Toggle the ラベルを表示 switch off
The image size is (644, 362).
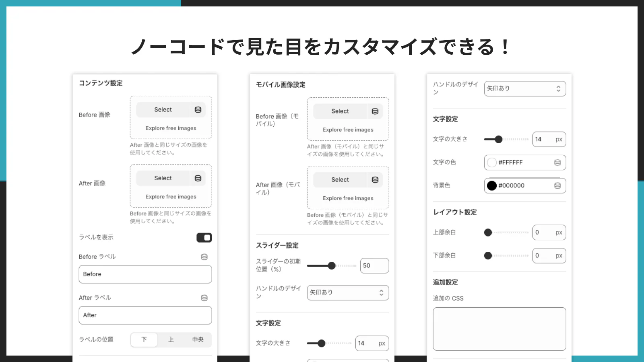point(204,237)
